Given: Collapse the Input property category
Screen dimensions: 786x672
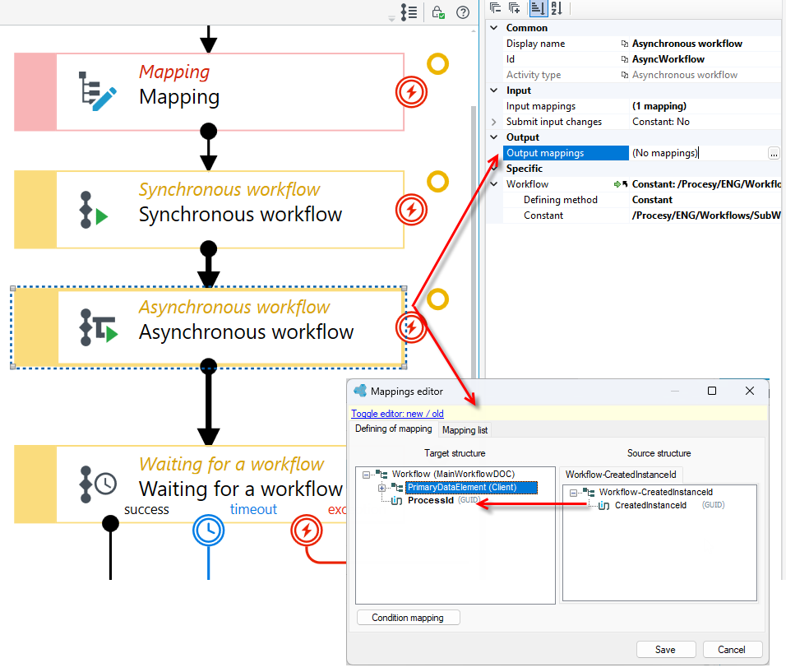Looking at the screenshot, I should pos(494,90).
